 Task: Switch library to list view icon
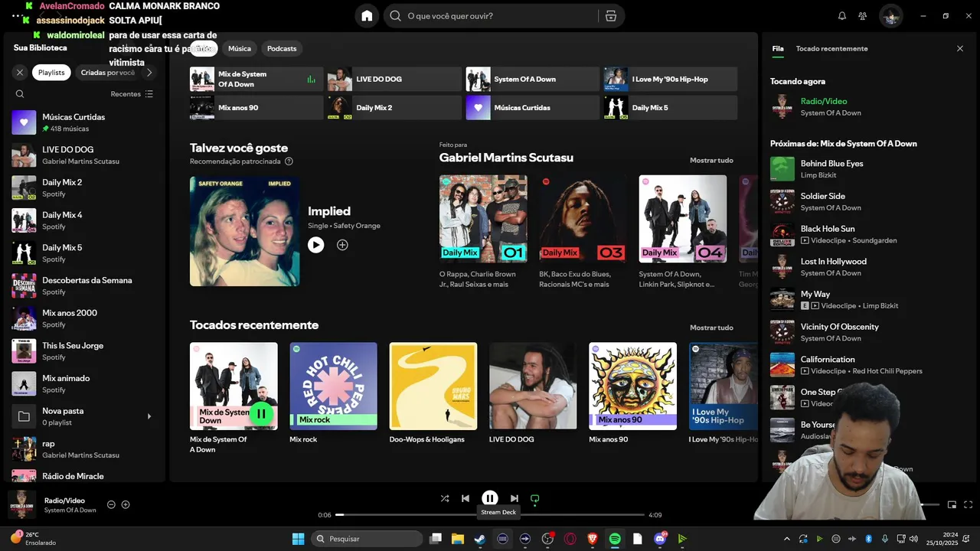[x=149, y=94]
